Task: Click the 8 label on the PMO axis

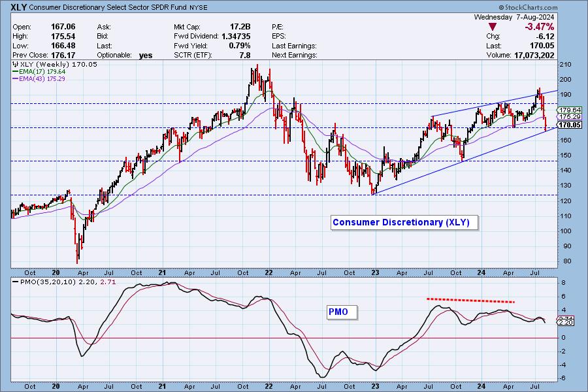Action: [564, 283]
